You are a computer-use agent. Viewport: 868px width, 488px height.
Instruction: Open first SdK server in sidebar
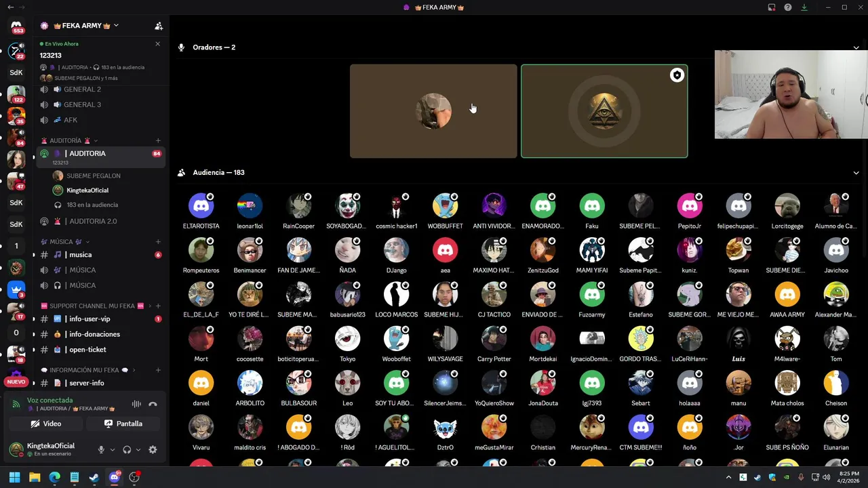[x=16, y=73]
